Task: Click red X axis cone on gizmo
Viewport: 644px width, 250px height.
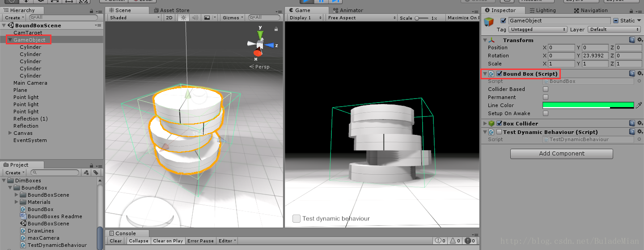Action: point(257,53)
